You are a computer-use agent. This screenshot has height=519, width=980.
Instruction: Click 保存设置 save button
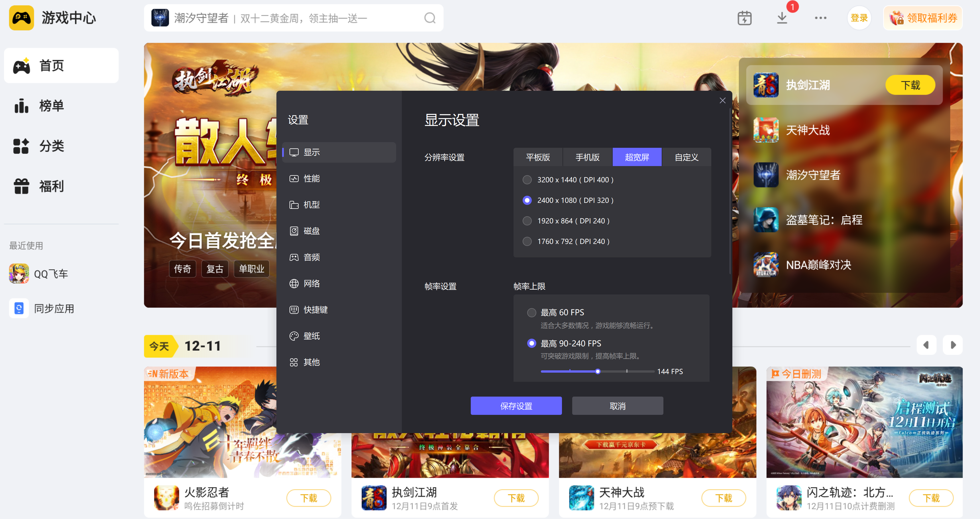coord(516,406)
